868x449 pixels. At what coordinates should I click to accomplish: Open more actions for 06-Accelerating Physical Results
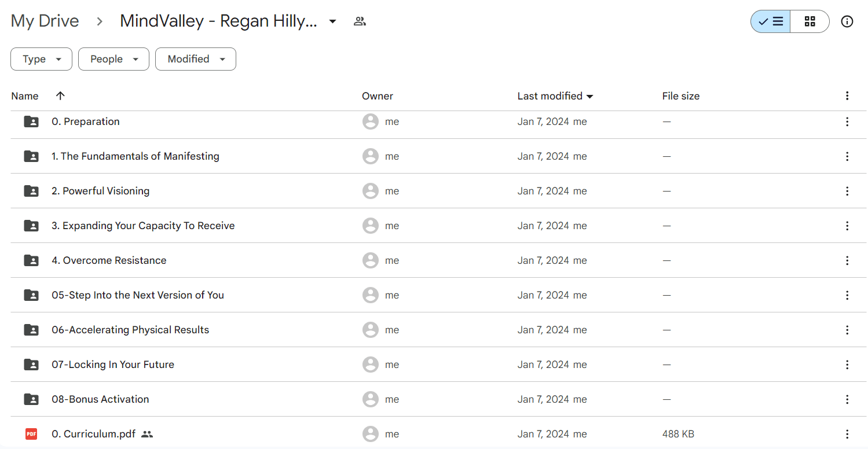[847, 330]
